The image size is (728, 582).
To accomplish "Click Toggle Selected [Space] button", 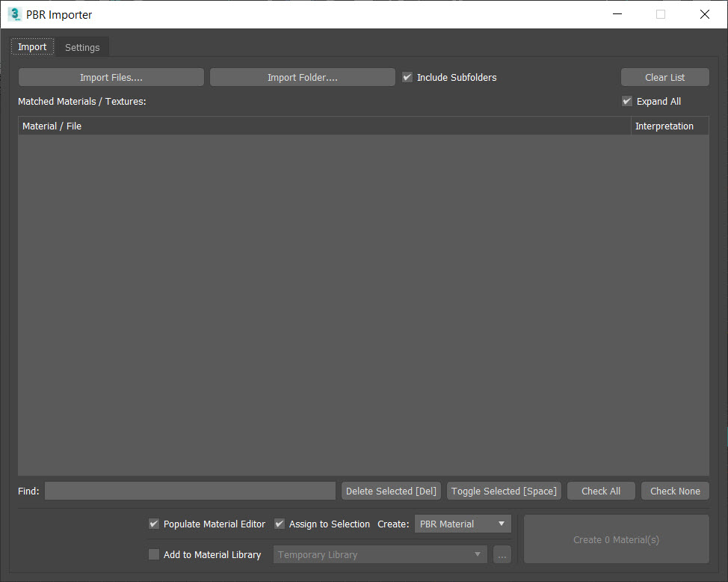I will [504, 491].
